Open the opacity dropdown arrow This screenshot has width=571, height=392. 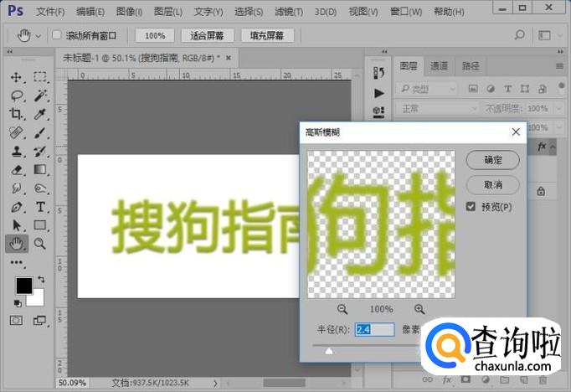(559, 109)
